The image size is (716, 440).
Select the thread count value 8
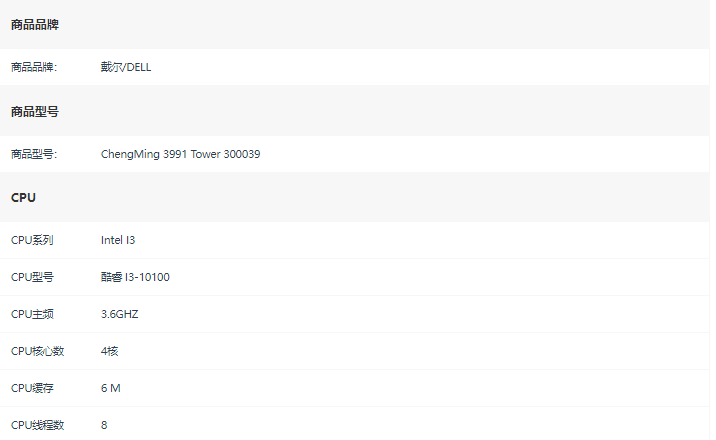[x=104, y=425]
